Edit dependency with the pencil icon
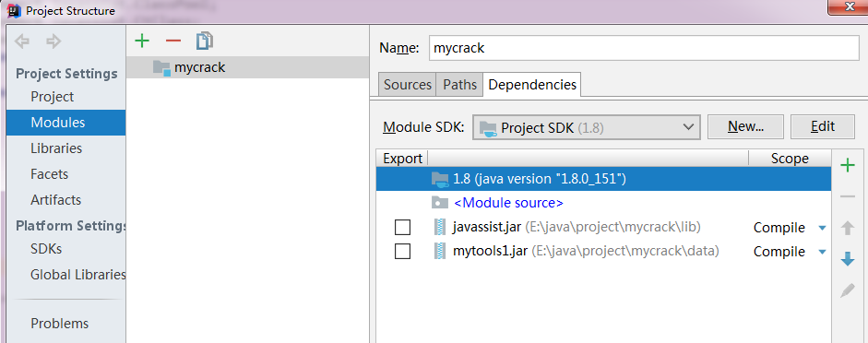868x343 pixels. tap(848, 290)
